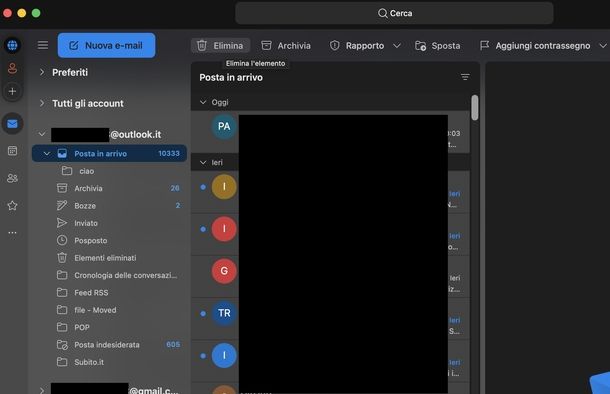Expand Tutti gli account section

(42, 103)
